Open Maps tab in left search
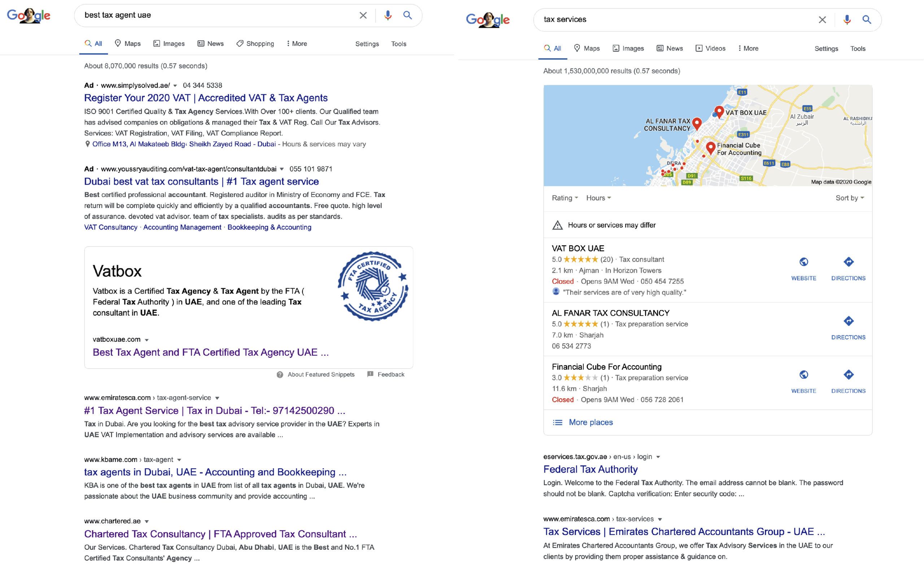This screenshot has height=574, width=924. click(127, 44)
